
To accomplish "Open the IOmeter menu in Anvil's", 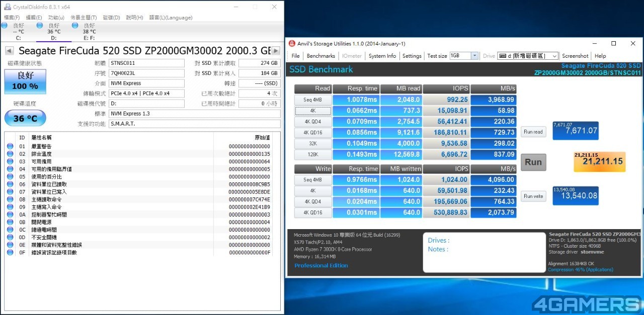I will 352,56.
